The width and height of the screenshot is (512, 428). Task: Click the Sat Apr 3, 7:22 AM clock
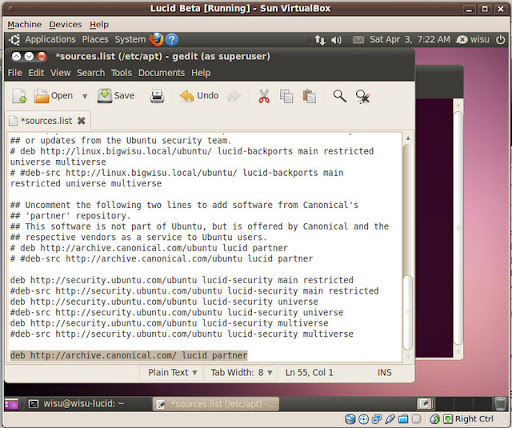click(410, 40)
